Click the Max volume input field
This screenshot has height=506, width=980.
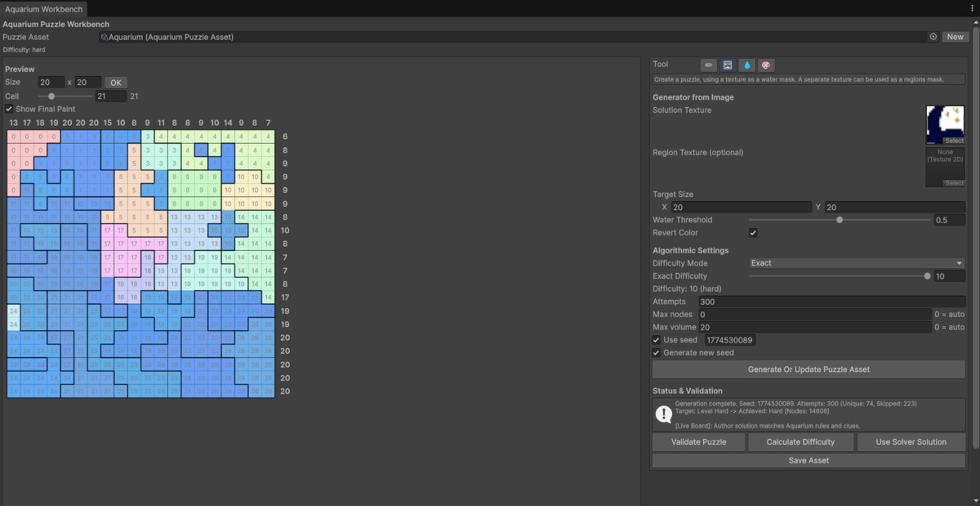[x=814, y=327]
